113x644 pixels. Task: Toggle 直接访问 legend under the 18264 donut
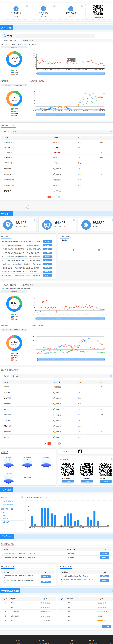point(14,315)
